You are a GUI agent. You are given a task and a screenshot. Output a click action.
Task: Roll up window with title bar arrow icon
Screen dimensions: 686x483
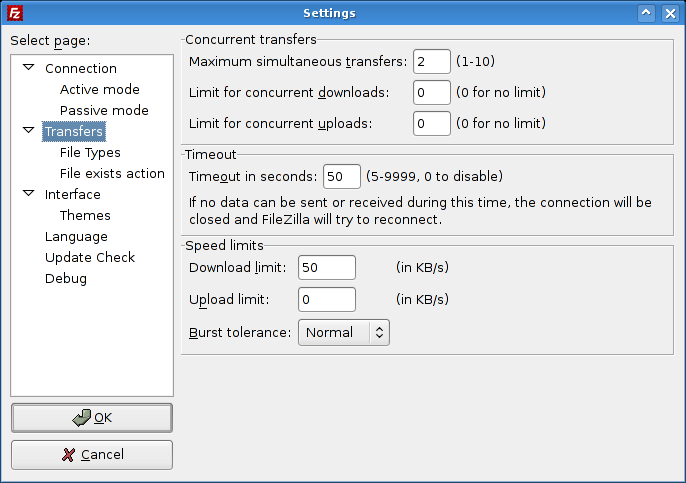(646, 13)
